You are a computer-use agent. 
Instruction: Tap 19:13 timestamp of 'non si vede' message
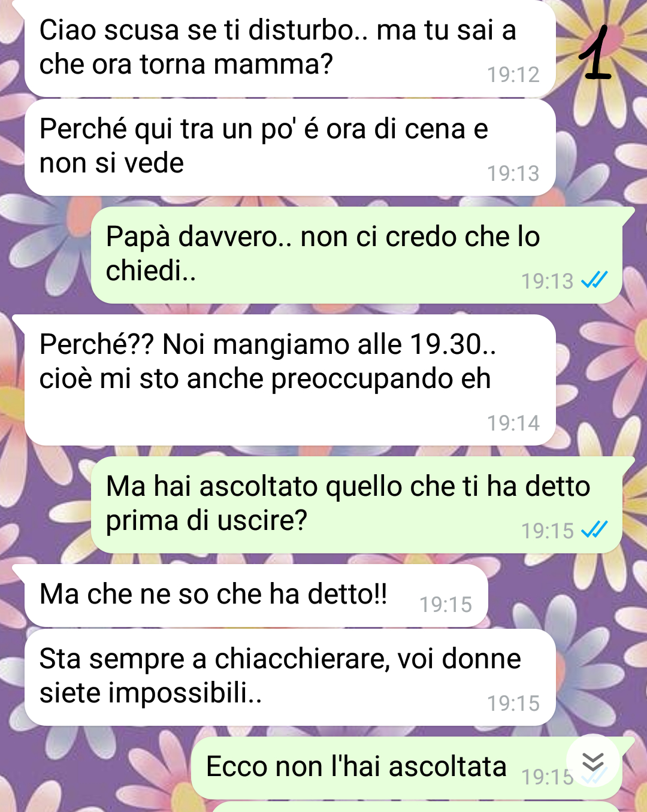coord(513,174)
